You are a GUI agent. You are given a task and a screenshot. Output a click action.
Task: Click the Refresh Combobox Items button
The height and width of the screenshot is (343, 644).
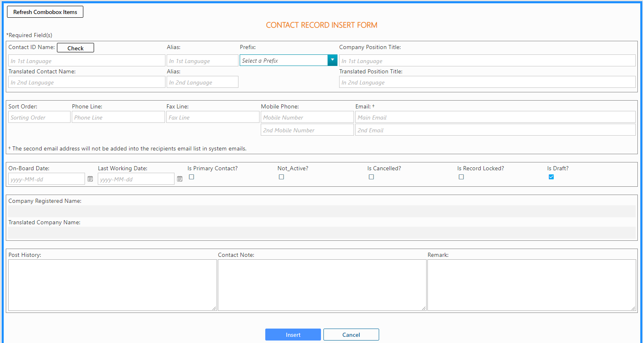(x=45, y=12)
